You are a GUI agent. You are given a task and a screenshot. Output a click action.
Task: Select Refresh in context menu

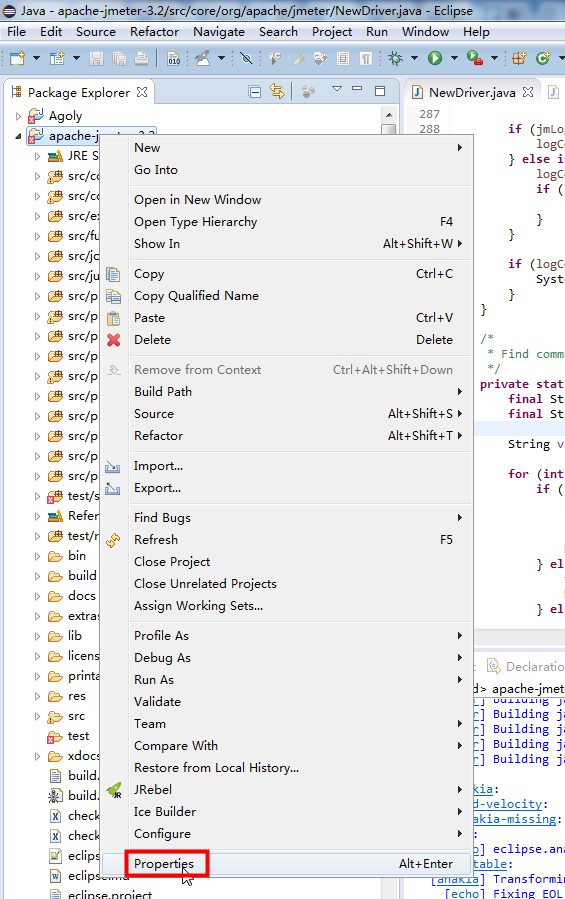click(287, 540)
